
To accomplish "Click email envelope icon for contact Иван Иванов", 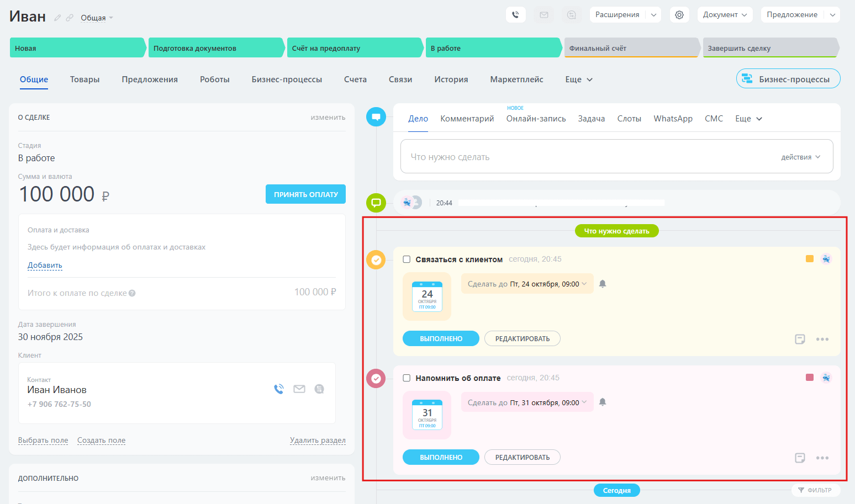I will (x=299, y=389).
